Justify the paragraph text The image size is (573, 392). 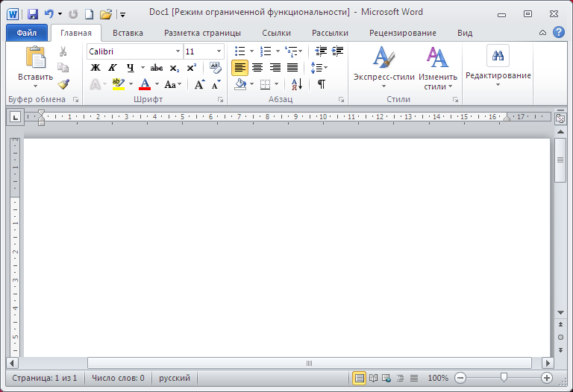pyautogui.click(x=292, y=68)
